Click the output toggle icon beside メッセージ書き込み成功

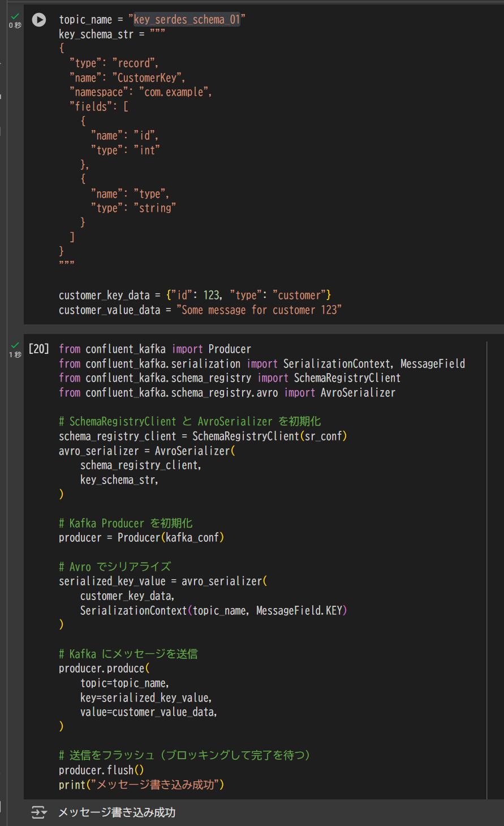click(39, 812)
